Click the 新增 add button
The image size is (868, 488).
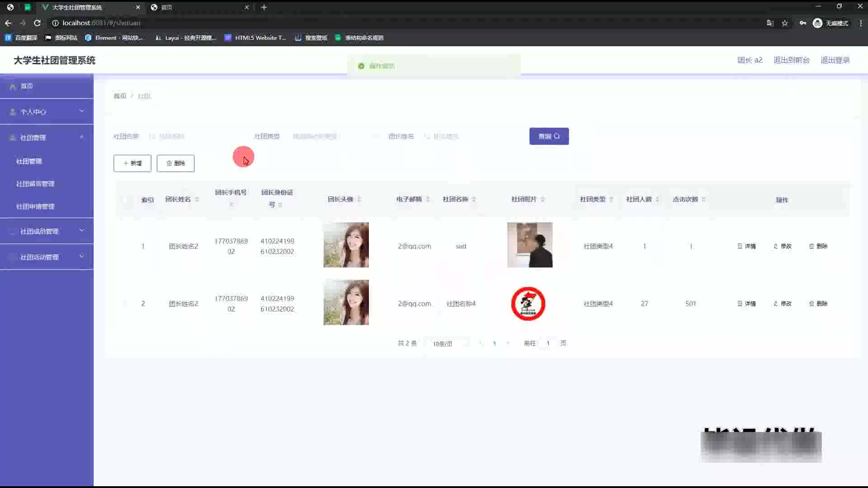132,164
